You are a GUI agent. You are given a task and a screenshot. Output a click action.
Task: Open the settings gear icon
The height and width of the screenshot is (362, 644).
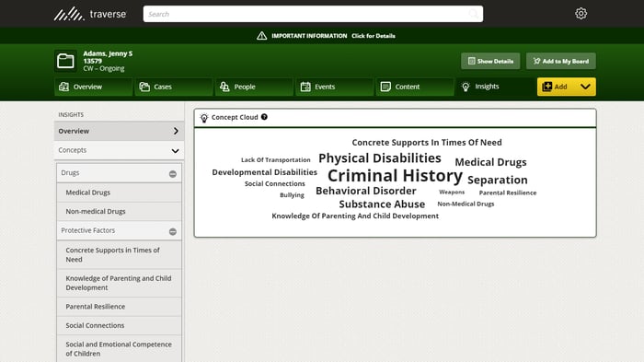pyautogui.click(x=581, y=14)
